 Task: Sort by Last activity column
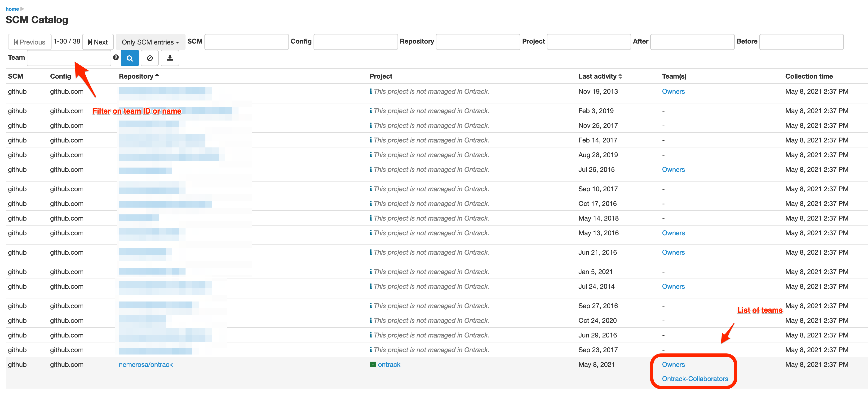pos(620,76)
